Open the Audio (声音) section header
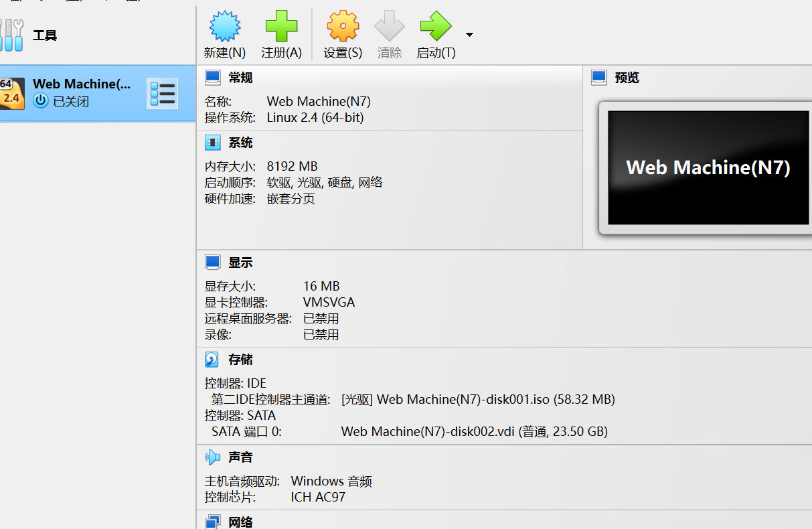This screenshot has width=812, height=529. [240, 457]
